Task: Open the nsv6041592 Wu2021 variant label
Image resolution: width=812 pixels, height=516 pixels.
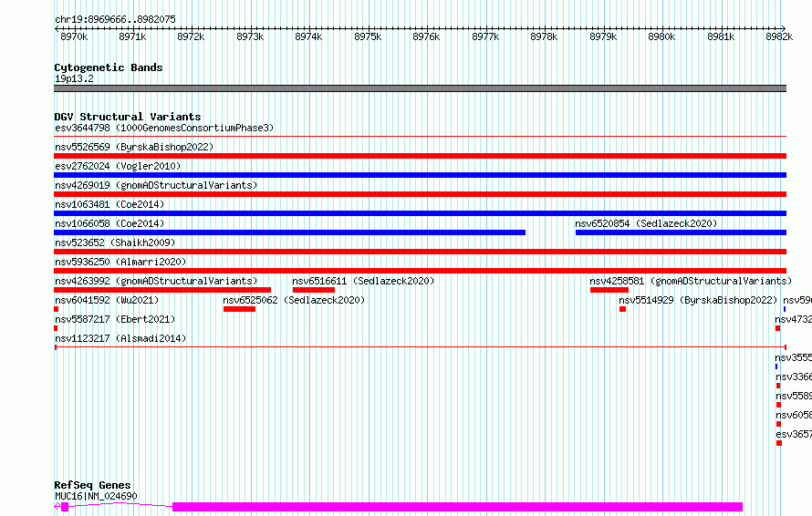Action: (107, 300)
